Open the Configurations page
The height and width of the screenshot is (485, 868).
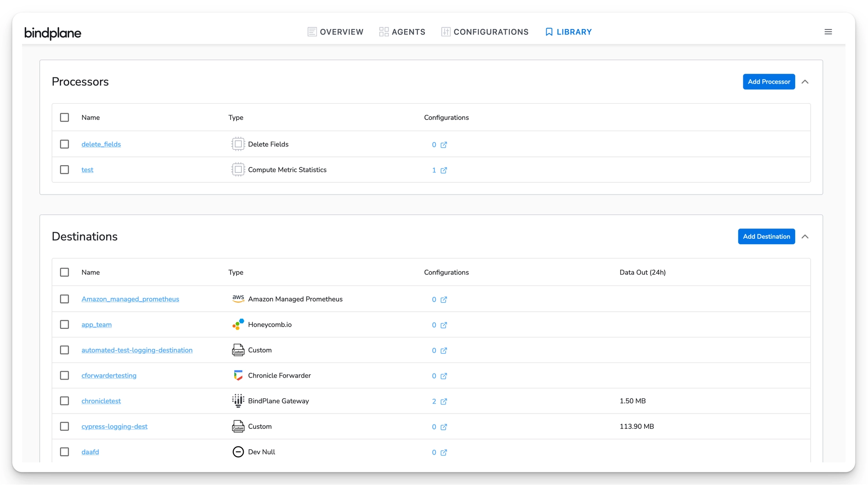point(485,32)
